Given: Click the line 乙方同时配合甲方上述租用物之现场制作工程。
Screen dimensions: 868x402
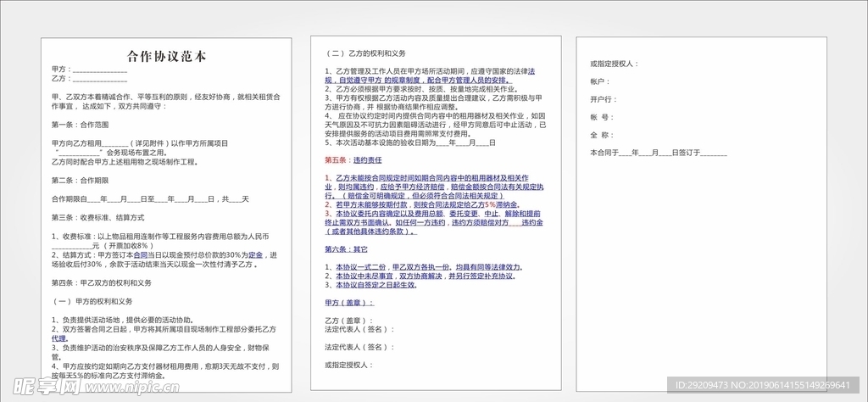Looking at the screenshot, I should (125, 162).
